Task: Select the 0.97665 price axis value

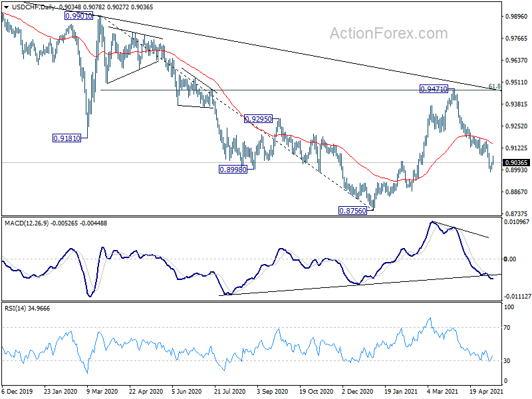Action: pyautogui.click(x=517, y=39)
